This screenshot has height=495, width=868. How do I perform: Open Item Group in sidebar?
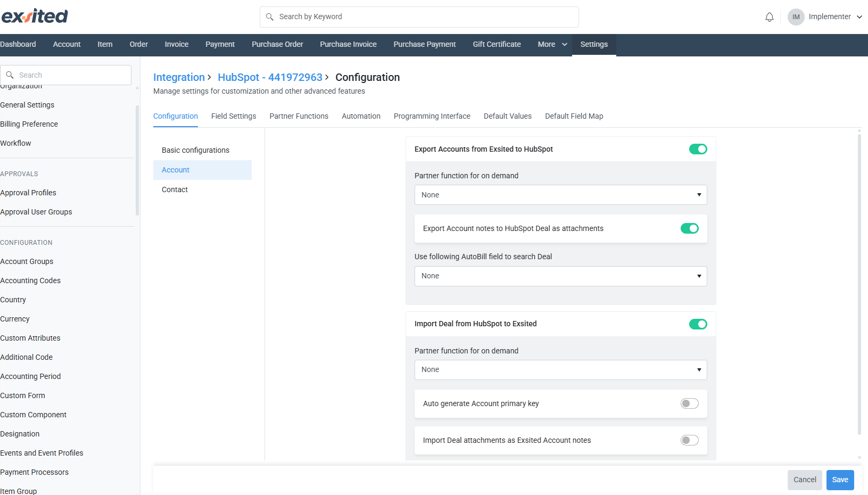coord(18,491)
